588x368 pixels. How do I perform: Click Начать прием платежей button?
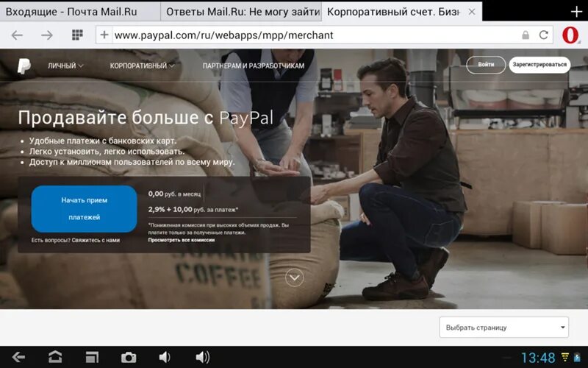tap(84, 209)
